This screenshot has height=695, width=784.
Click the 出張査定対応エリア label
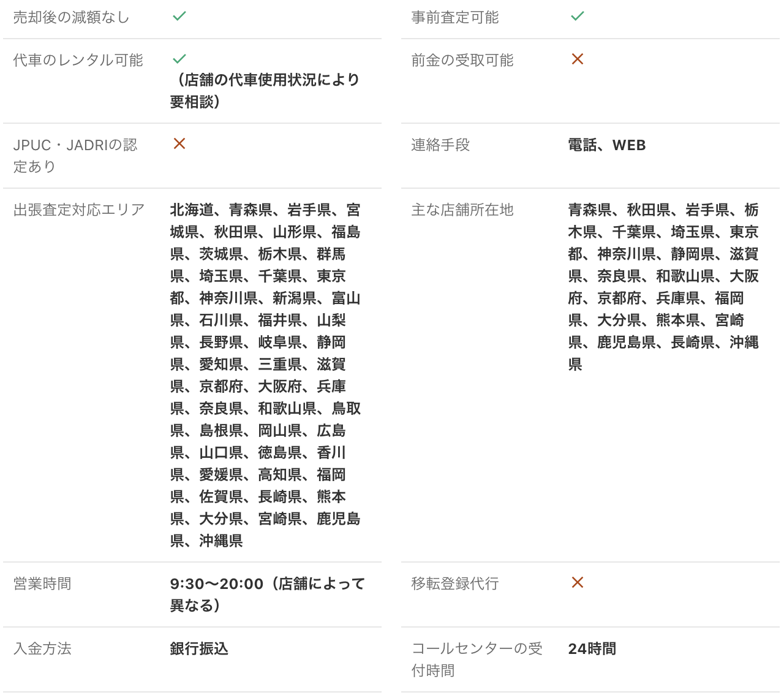(78, 210)
